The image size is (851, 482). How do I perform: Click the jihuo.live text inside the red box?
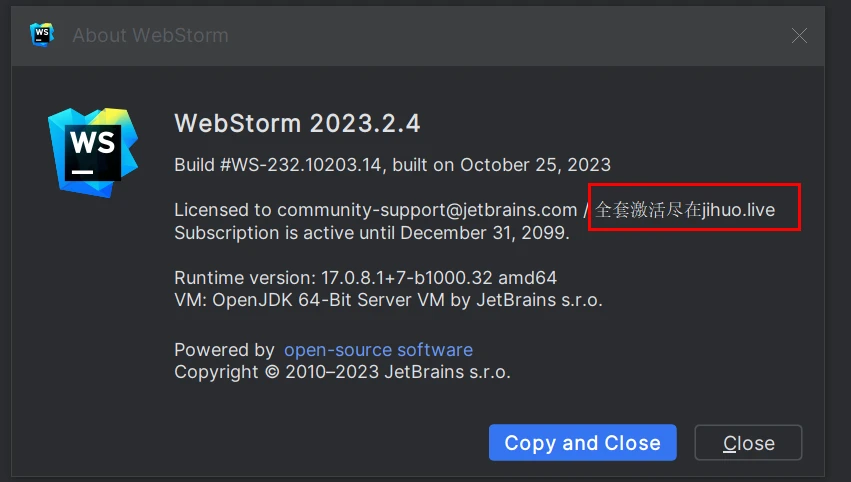[738, 210]
